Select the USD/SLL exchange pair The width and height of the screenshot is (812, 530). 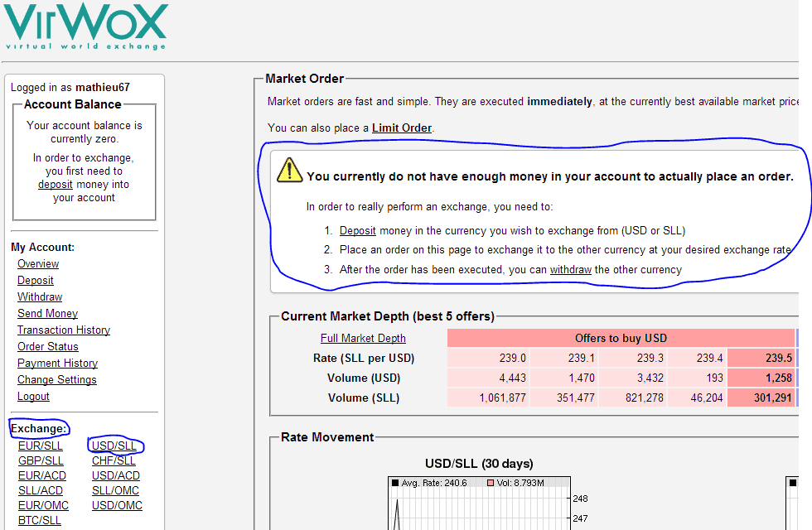(114, 446)
